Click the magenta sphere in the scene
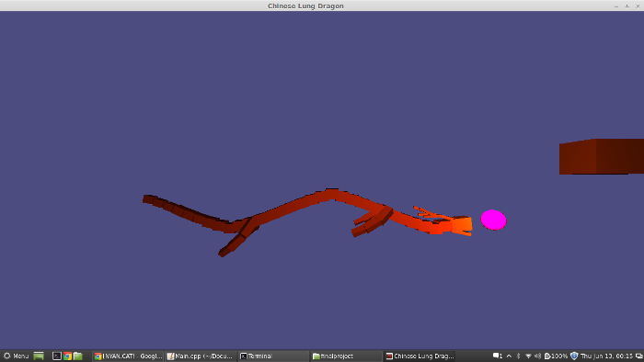This screenshot has width=644, height=362. point(494,220)
